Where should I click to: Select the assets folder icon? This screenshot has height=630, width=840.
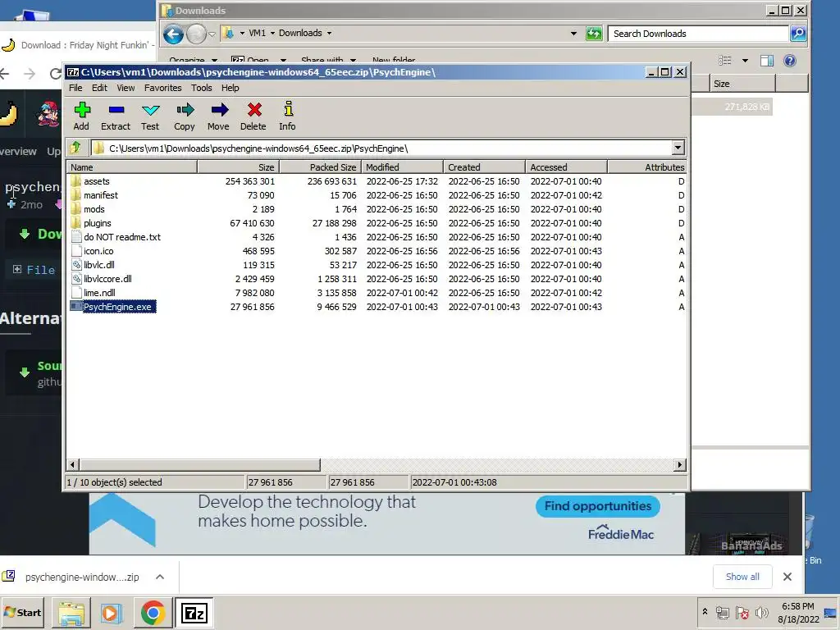click(75, 181)
